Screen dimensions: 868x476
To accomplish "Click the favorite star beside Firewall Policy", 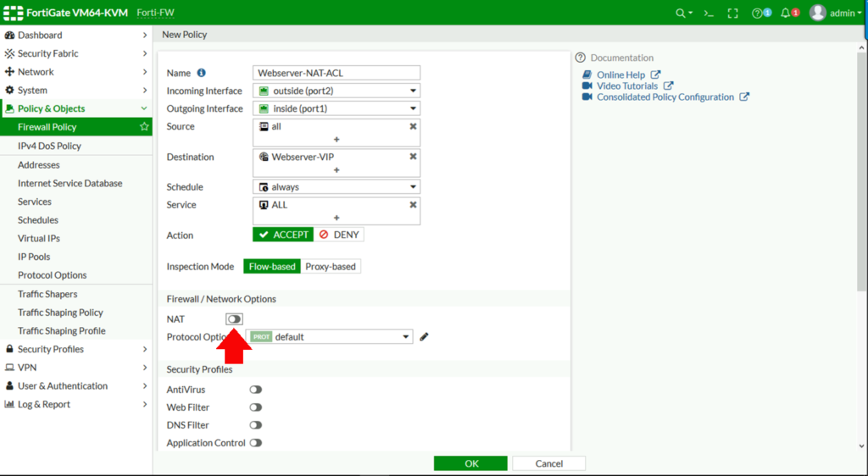I will pos(144,127).
